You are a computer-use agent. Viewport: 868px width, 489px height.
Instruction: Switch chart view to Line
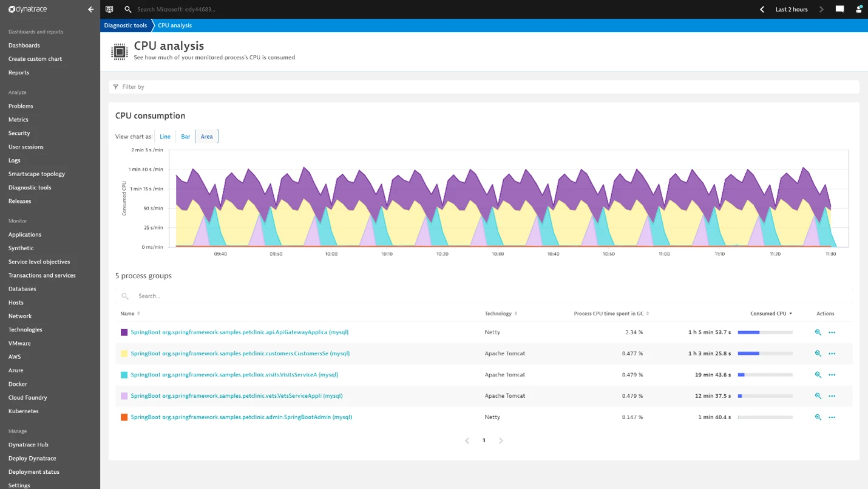point(164,136)
